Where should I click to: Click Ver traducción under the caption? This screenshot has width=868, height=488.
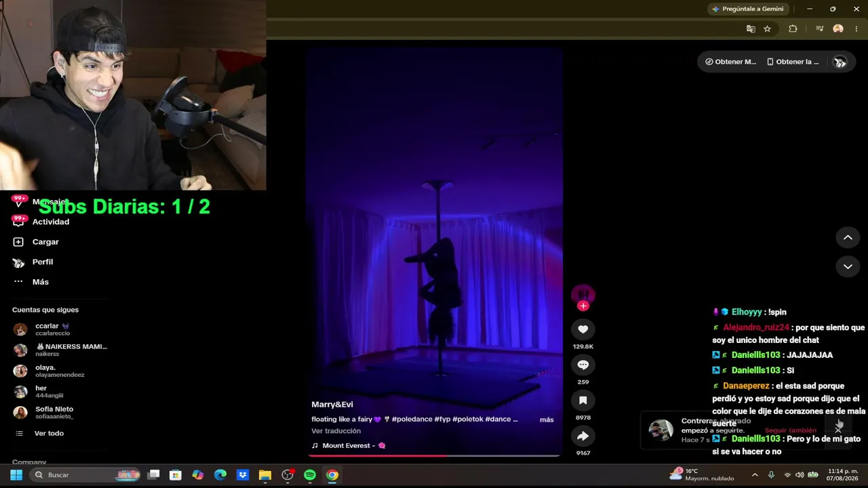336,431
